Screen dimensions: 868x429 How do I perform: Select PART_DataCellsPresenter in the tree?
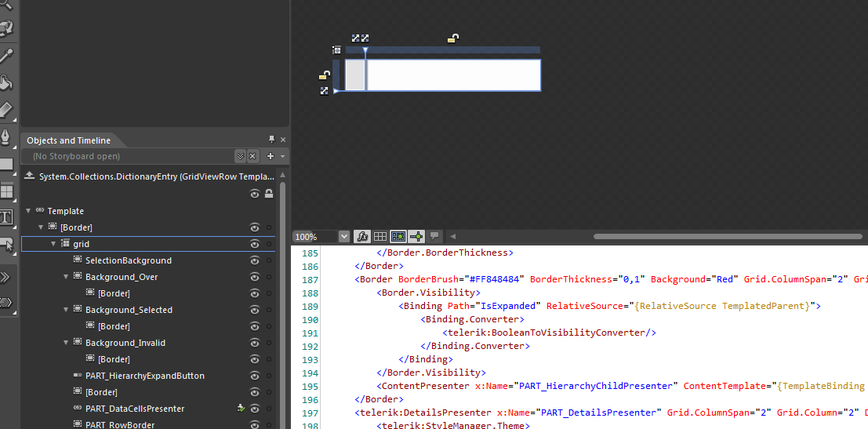pyautogui.click(x=135, y=409)
